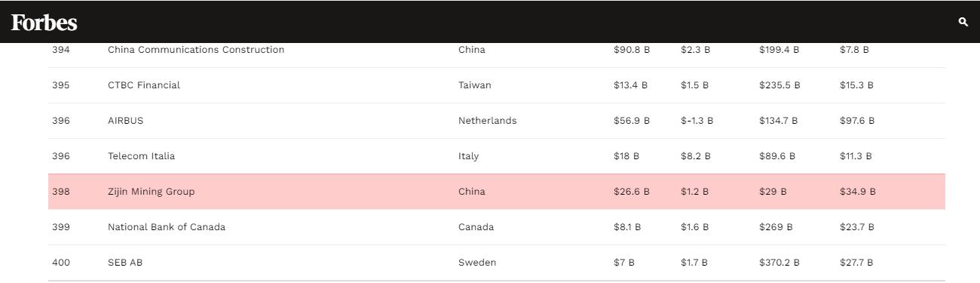Select rank number 398 cell

pos(60,192)
